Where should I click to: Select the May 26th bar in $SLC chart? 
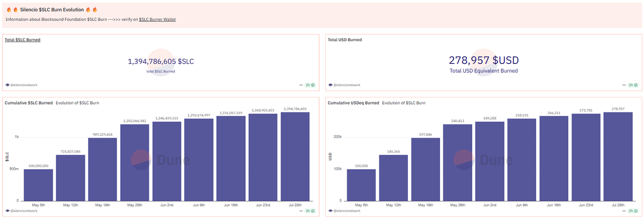coord(135,163)
